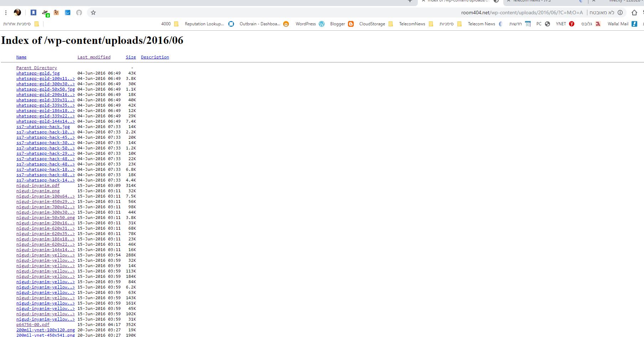
Task: Open the PC globe bookmark
Action: pyautogui.click(x=543, y=24)
